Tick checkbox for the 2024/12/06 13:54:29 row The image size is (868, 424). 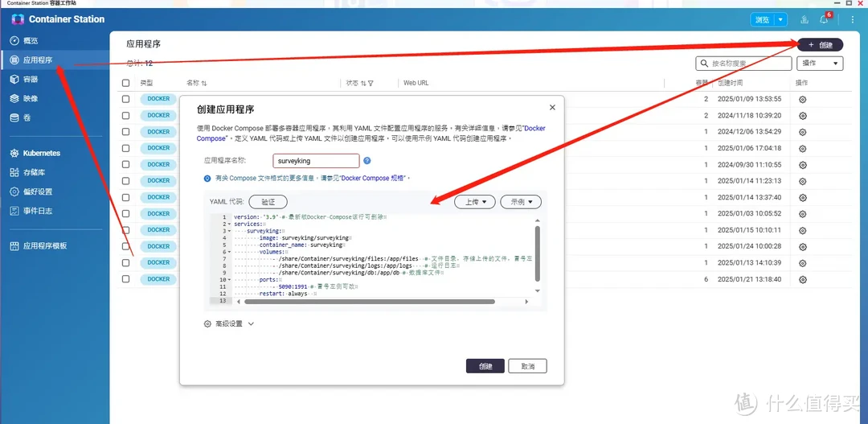click(x=125, y=132)
